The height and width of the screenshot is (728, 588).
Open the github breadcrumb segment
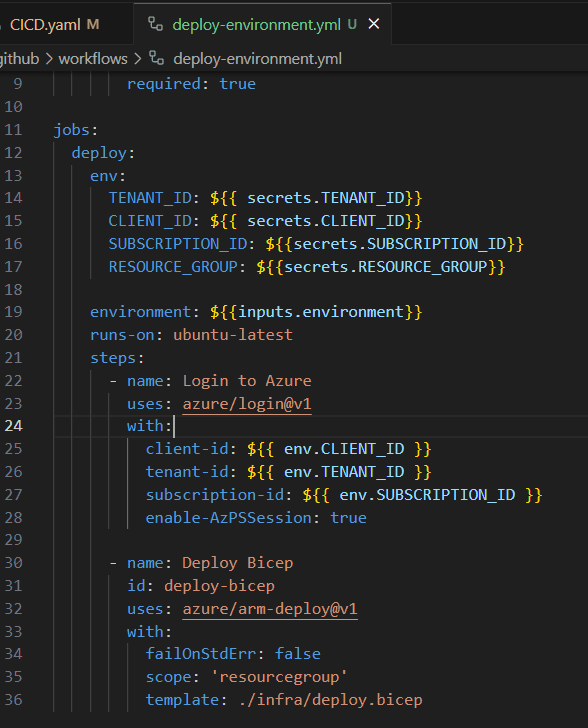19,58
